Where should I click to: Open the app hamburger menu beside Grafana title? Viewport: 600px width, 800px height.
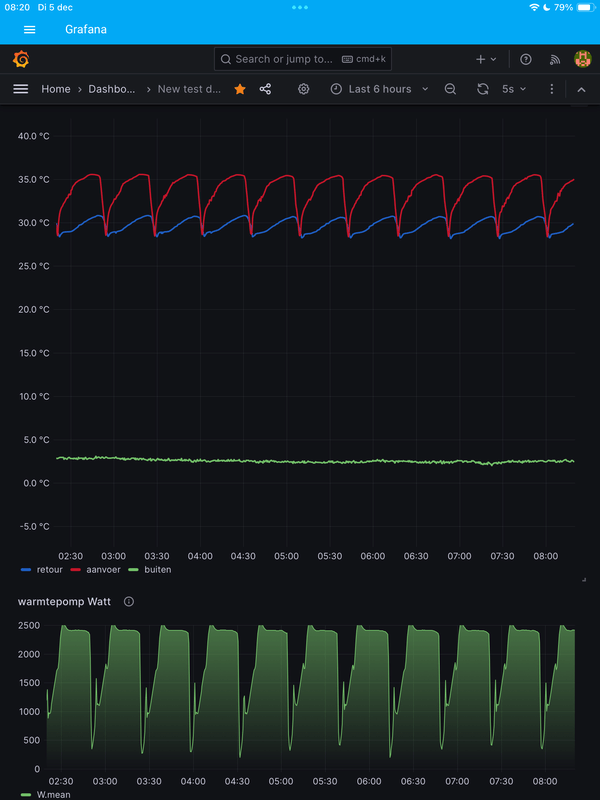tap(30, 30)
